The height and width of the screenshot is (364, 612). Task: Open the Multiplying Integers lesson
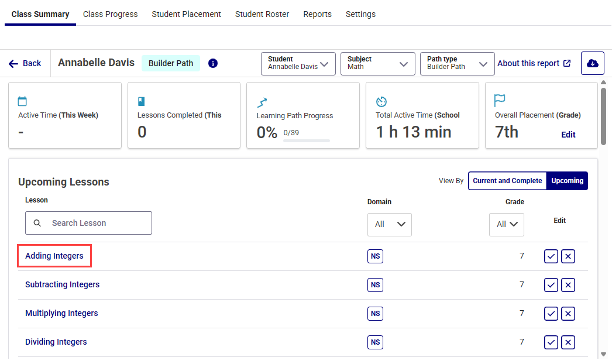[61, 313]
